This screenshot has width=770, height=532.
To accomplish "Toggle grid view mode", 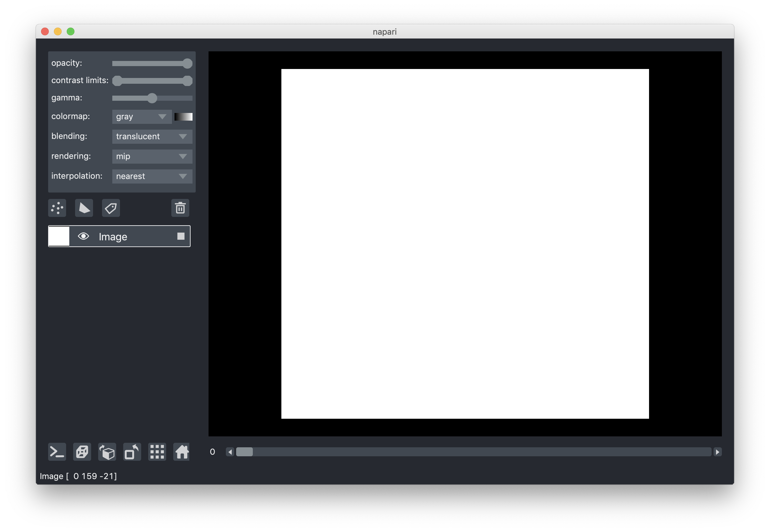I will tap(157, 452).
